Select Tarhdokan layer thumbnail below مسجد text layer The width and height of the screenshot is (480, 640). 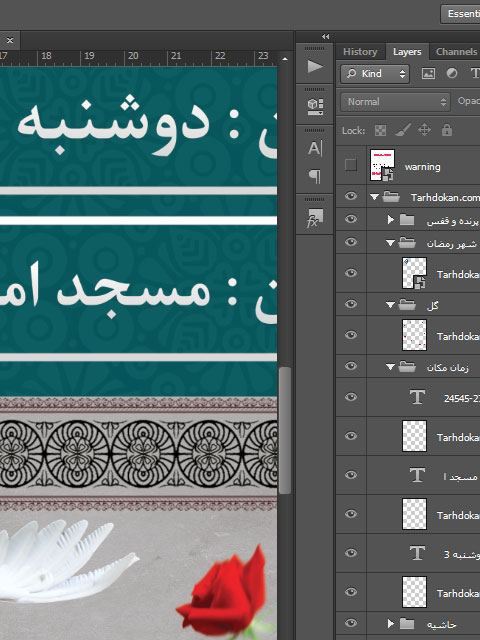tap(414, 514)
